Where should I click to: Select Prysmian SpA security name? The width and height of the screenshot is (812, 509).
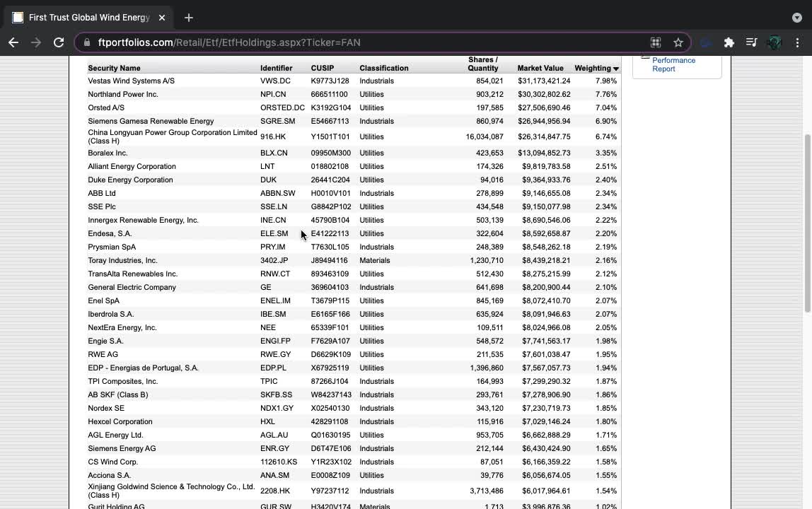pyautogui.click(x=111, y=247)
